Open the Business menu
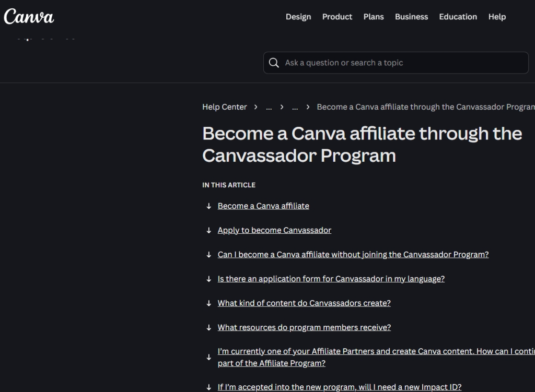The height and width of the screenshot is (392, 535). (412, 17)
